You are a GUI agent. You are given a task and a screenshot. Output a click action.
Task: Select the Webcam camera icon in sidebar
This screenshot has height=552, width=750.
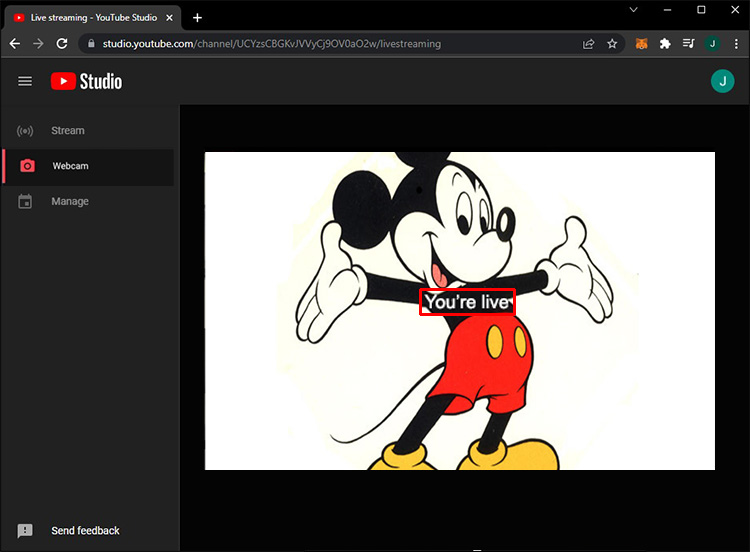27,166
